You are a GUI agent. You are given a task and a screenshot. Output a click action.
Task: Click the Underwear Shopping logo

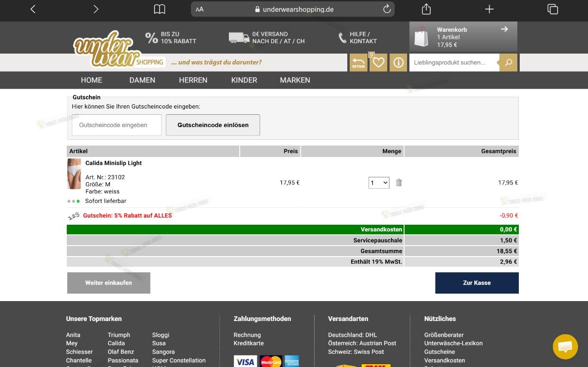coord(118,50)
